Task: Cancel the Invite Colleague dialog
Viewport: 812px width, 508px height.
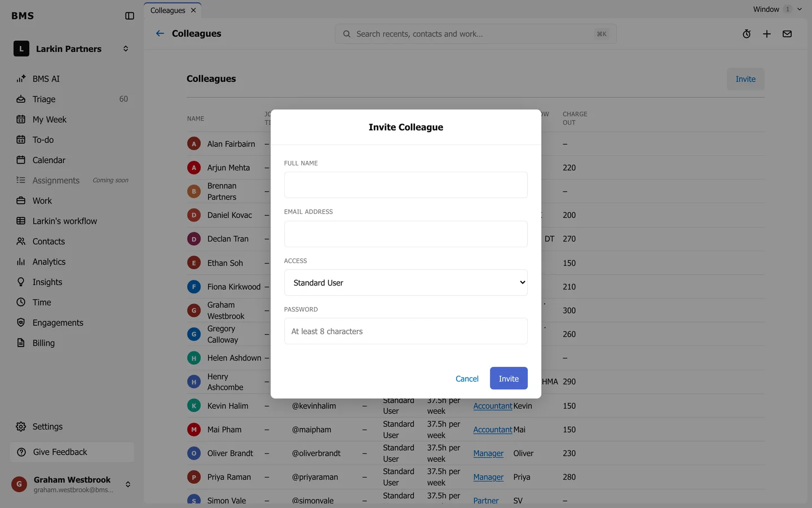Action: (467, 379)
